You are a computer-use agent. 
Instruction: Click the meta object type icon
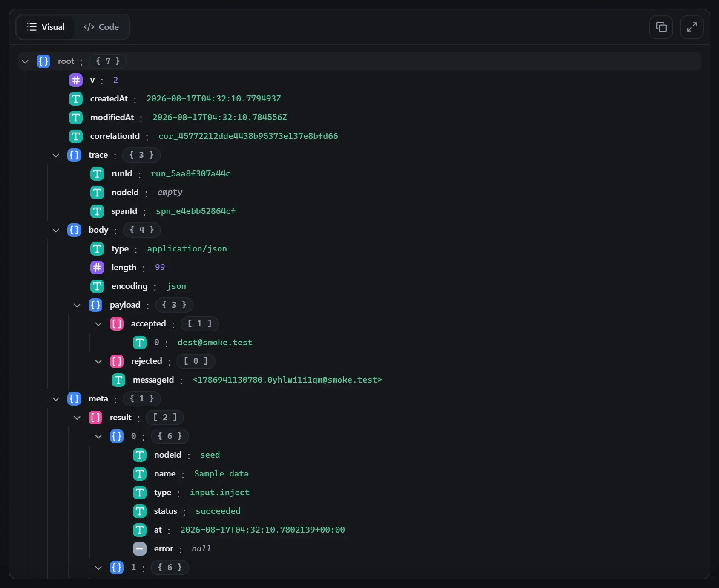pyautogui.click(x=74, y=399)
